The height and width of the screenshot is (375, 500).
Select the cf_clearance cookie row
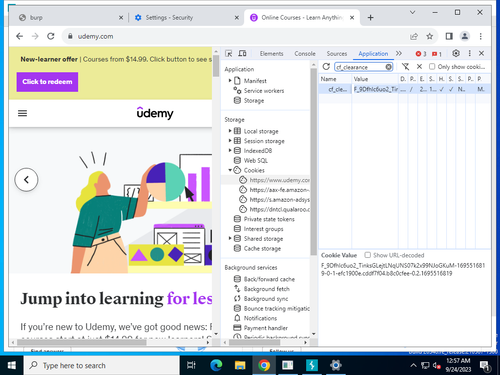click(x=404, y=89)
